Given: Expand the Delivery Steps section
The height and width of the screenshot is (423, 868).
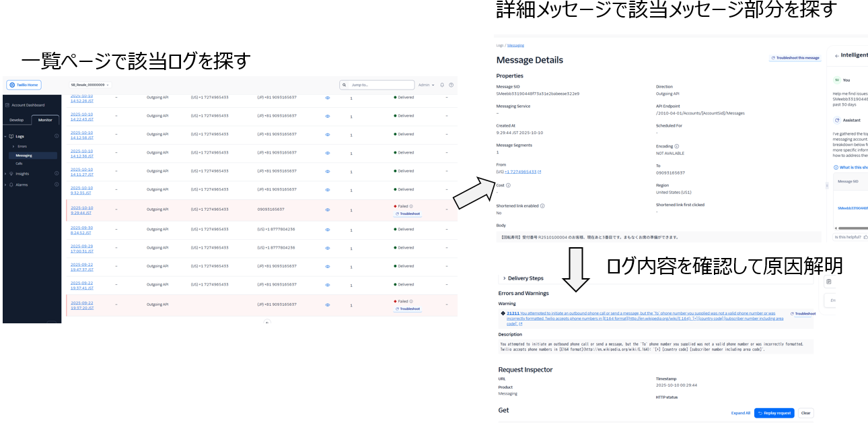Looking at the screenshot, I should coord(504,278).
